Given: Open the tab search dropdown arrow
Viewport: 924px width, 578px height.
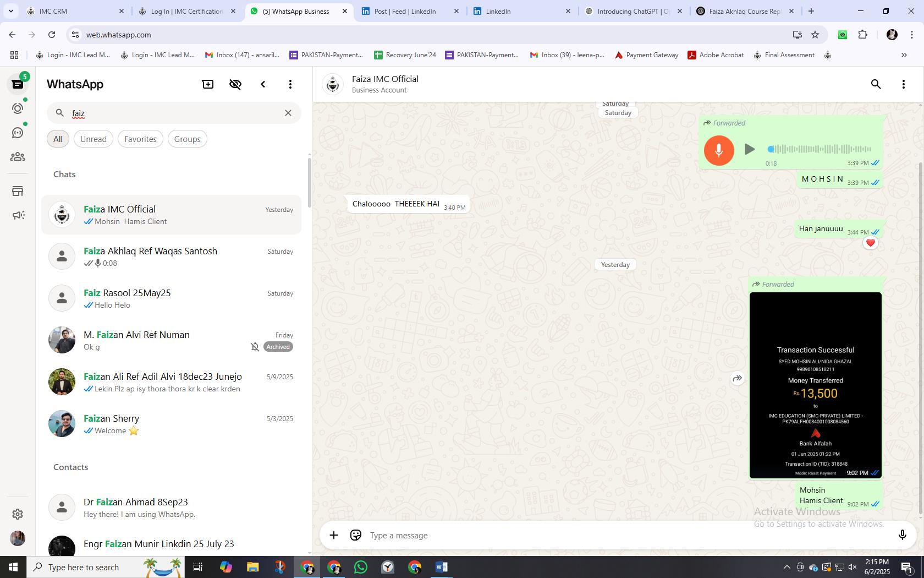Looking at the screenshot, I should [10, 11].
